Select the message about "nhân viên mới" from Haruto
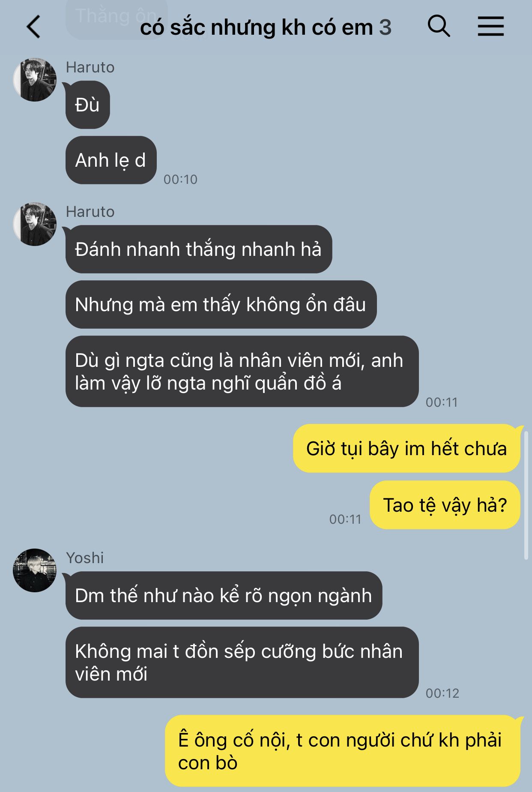 pyautogui.click(x=242, y=372)
